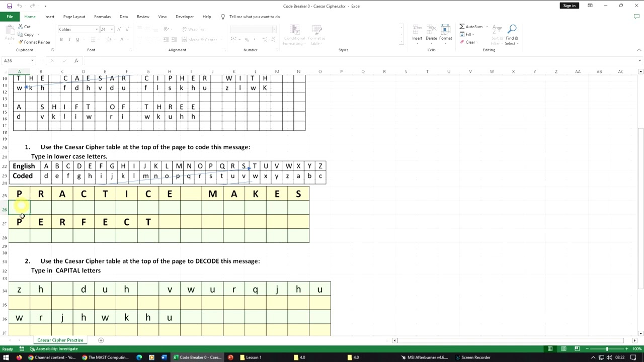Go to the Review tab
This screenshot has height=362, width=644.
143,17
